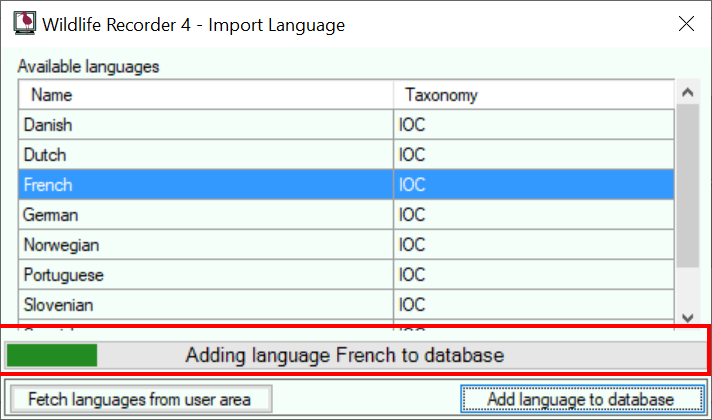712x420 pixels.
Task: Select the Danish language row
Action: click(346, 124)
